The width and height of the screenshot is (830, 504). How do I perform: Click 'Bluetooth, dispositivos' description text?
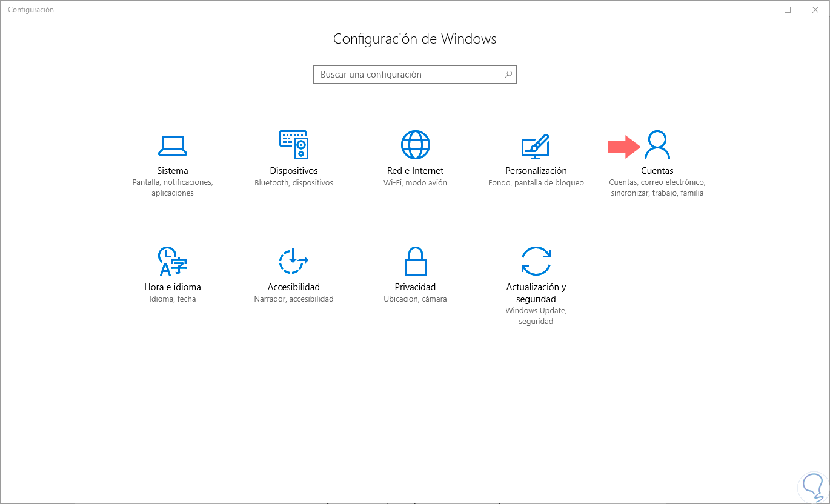coord(294,182)
